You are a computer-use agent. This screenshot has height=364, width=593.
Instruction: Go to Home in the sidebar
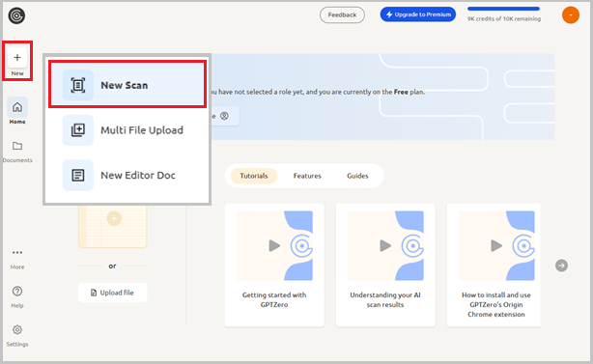coord(17,111)
